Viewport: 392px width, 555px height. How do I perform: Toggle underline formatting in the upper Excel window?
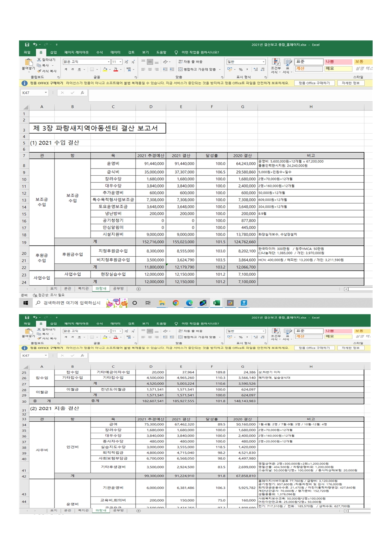coord(79,70)
